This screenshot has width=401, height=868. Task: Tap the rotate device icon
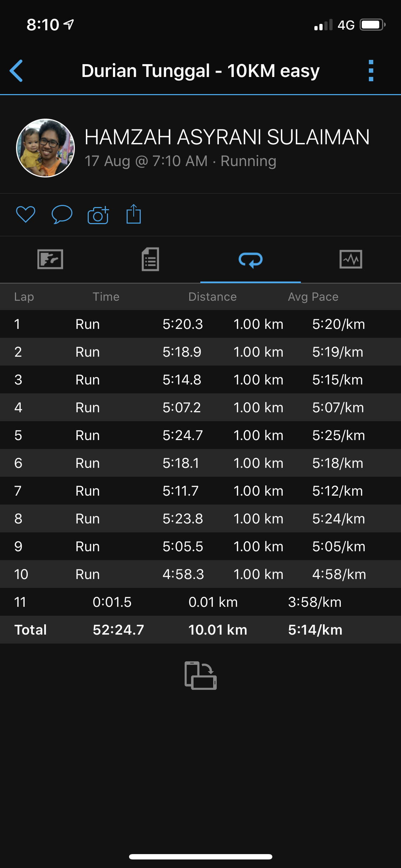coord(201,675)
